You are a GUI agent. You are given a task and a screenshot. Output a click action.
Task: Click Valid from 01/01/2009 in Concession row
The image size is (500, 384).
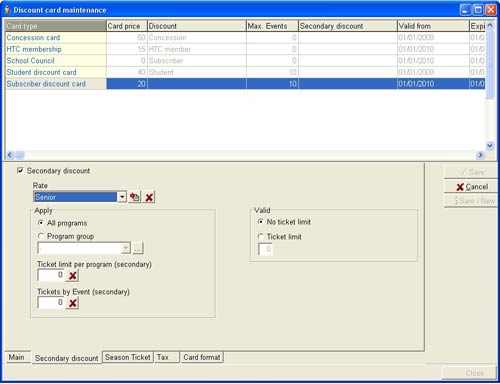[x=433, y=38]
